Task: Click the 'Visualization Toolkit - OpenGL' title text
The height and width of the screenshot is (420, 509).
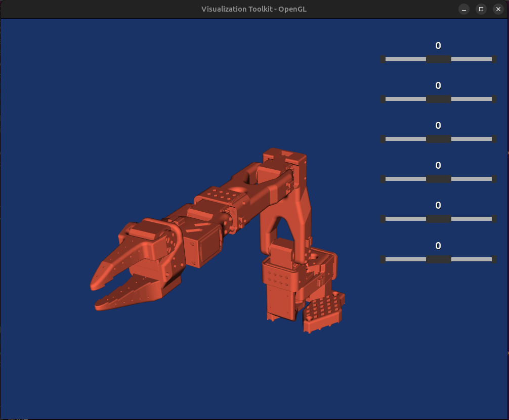Action: pyautogui.click(x=254, y=9)
